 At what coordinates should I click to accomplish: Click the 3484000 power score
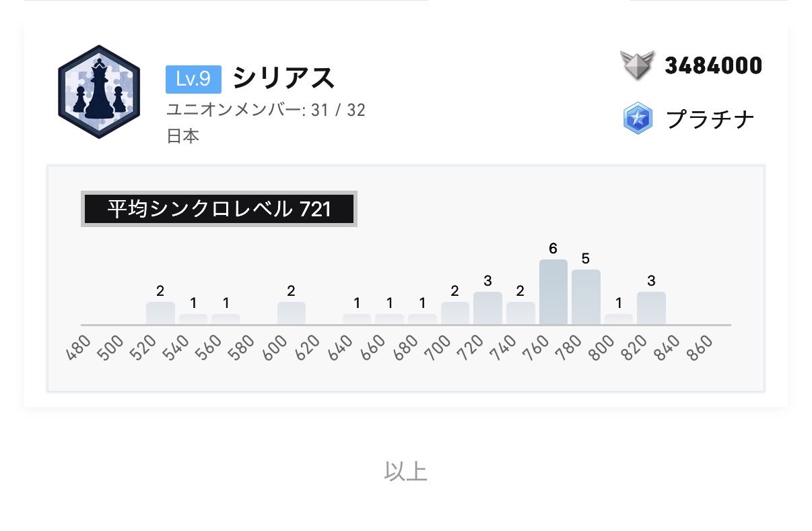(713, 65)
